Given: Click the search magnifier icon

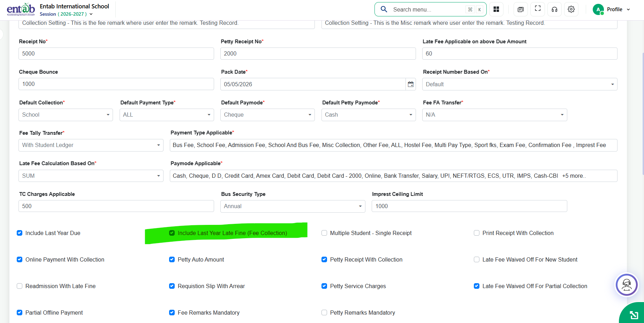Looking at the screenshot, I should point(384,9).
